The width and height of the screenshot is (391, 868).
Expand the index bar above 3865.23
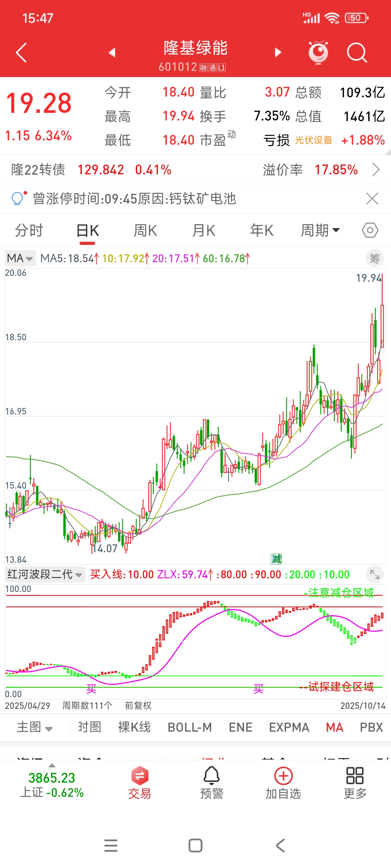pos(52,765)
